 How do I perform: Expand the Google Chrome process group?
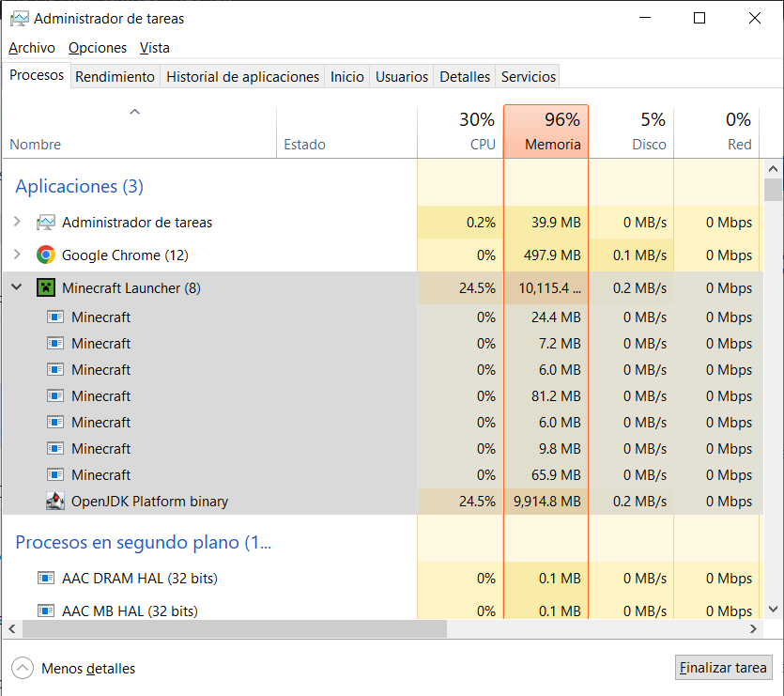pos(17,255)
